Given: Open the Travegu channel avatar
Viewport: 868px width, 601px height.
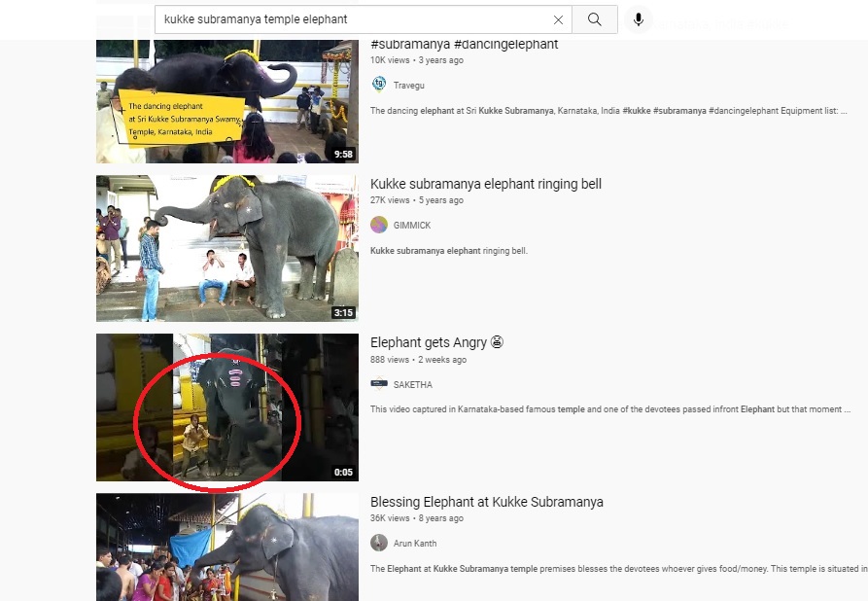Looking at the screenshot, I should pyautogui.click(x=379, y=85).
